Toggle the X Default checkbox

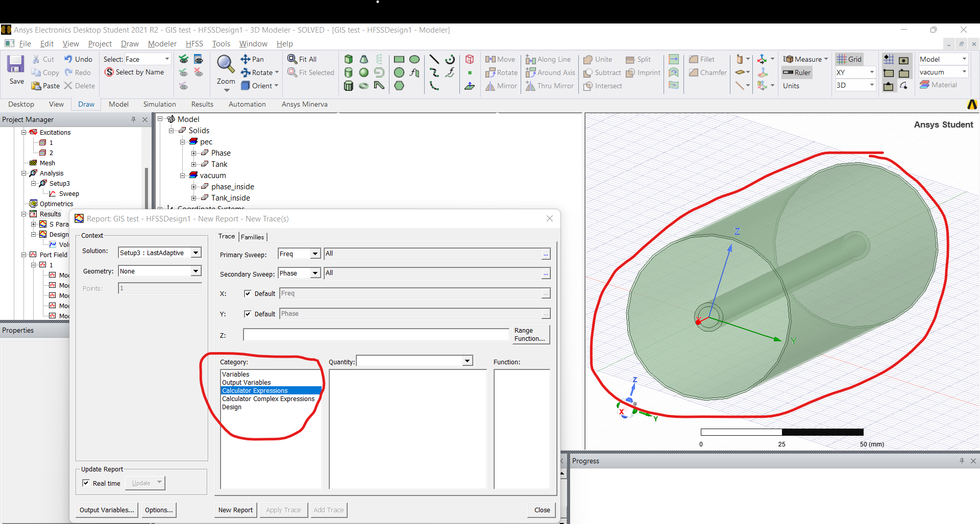[248, 293]
